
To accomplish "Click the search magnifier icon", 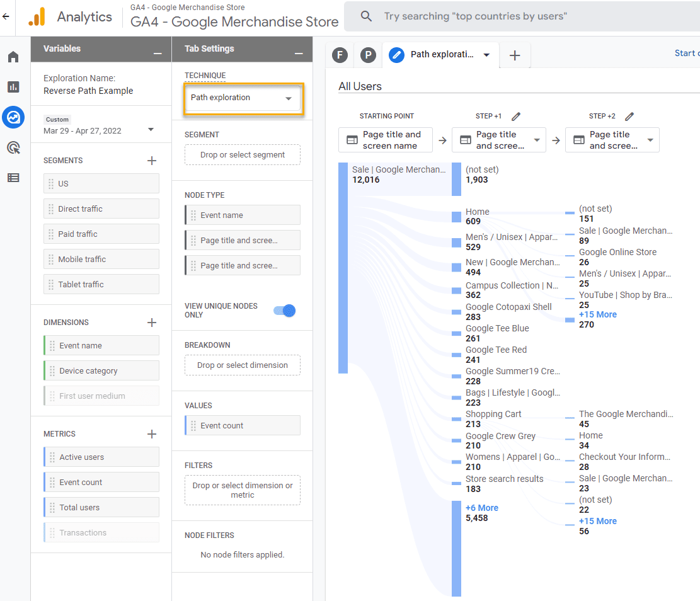I will coord(366,16).
